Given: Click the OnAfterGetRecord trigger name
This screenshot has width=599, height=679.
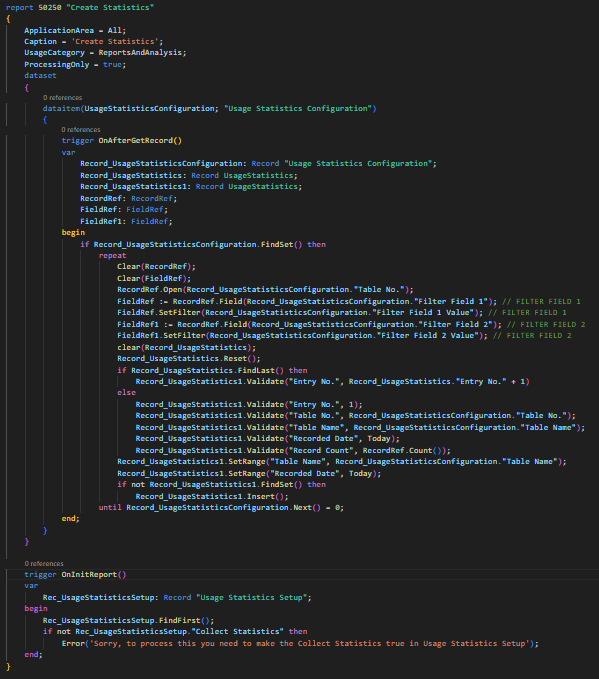Looking at the screenshot, I should click(x=135, y=140).
